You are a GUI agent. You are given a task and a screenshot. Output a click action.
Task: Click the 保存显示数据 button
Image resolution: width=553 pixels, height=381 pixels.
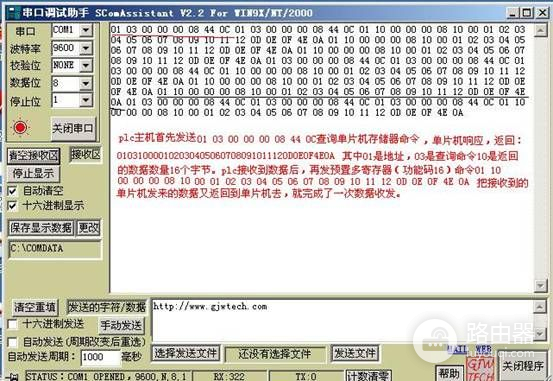click(x=41, y=228)
